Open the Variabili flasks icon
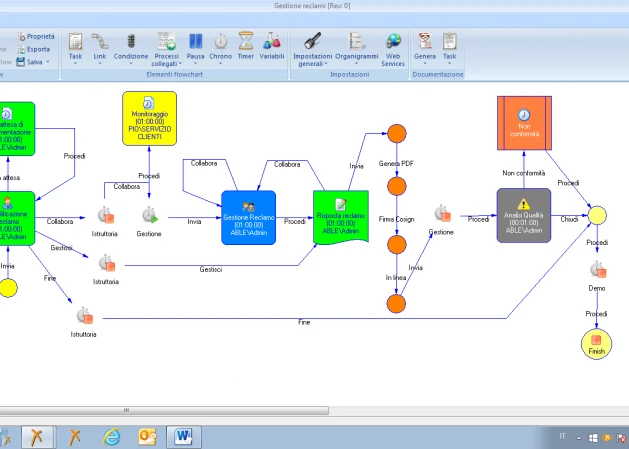 [x=272, y=41]
